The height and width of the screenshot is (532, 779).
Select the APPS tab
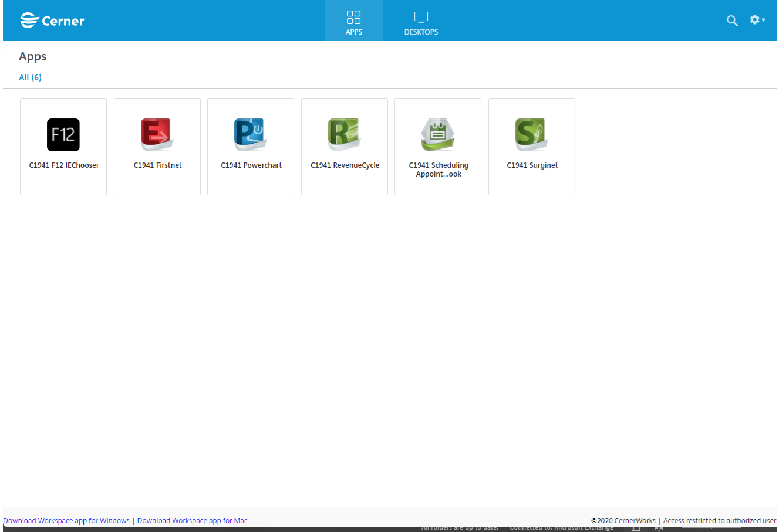point(354,22)
